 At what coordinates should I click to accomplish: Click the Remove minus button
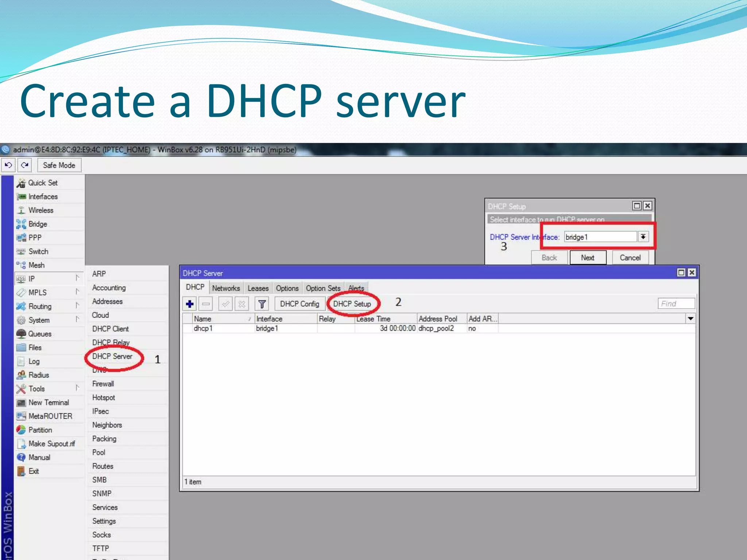coord(206,304)
